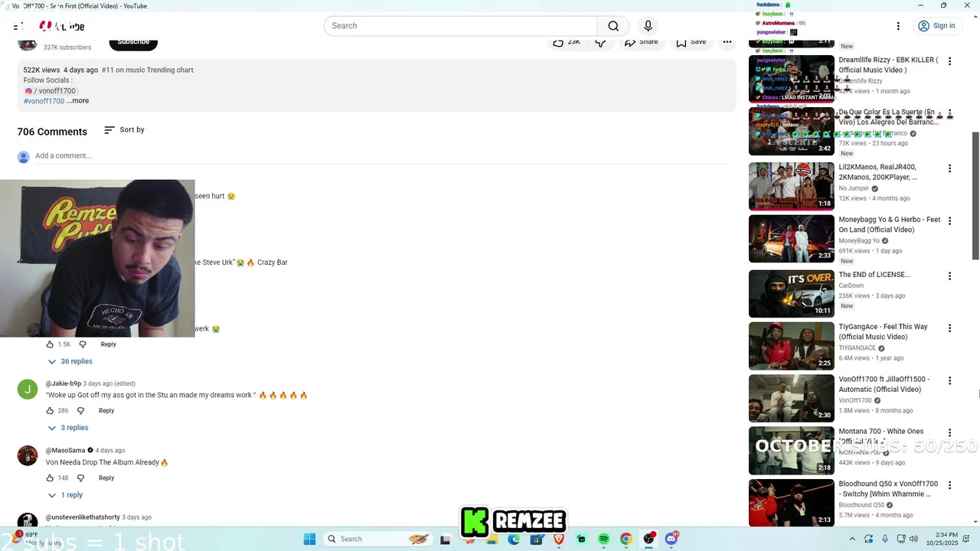The width and height of the screenshot is (980, 551).
Task: Open The END of LICENSE video title
Action: coord(874,275)
